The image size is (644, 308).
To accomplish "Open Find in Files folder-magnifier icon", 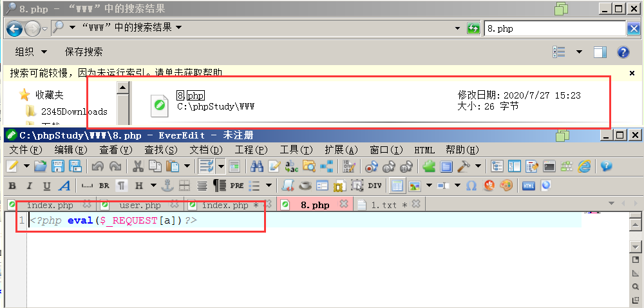I will [309, 166].
